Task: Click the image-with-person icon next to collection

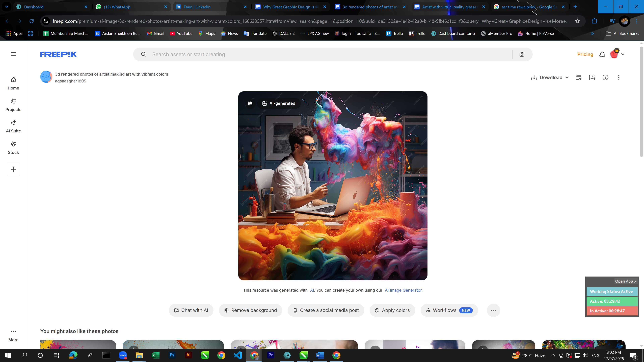Action: click(x=592, y=77)
